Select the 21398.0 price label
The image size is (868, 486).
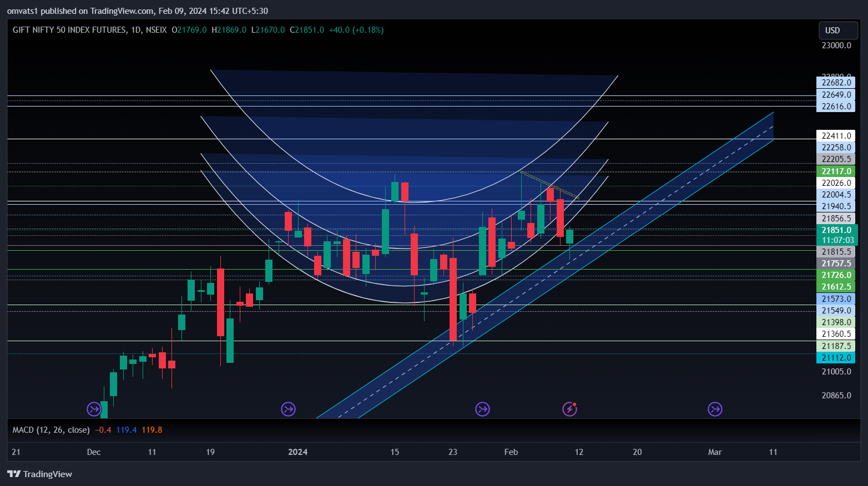836,322
